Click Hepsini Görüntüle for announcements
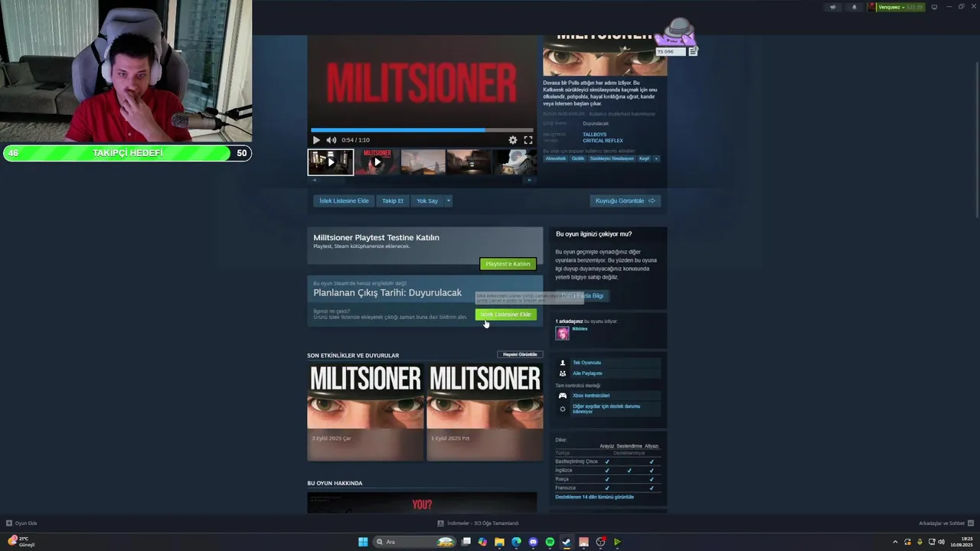This screenshot has height=551, width=980. [x=520, y=354]
